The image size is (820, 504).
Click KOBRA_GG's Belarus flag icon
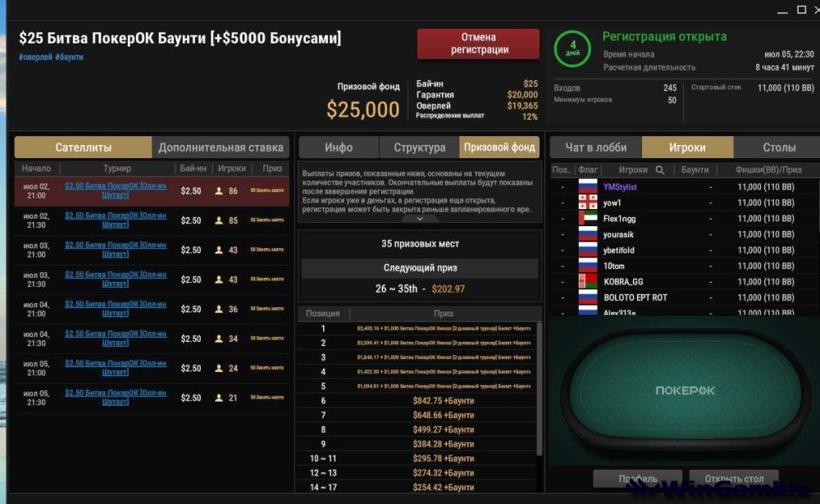point(588,281)
